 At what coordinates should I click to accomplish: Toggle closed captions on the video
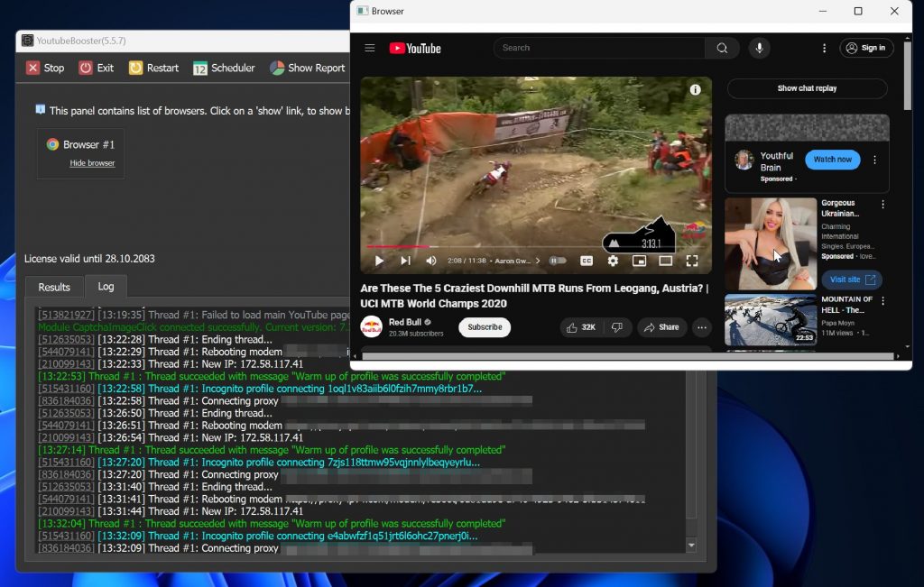[587, 261]
